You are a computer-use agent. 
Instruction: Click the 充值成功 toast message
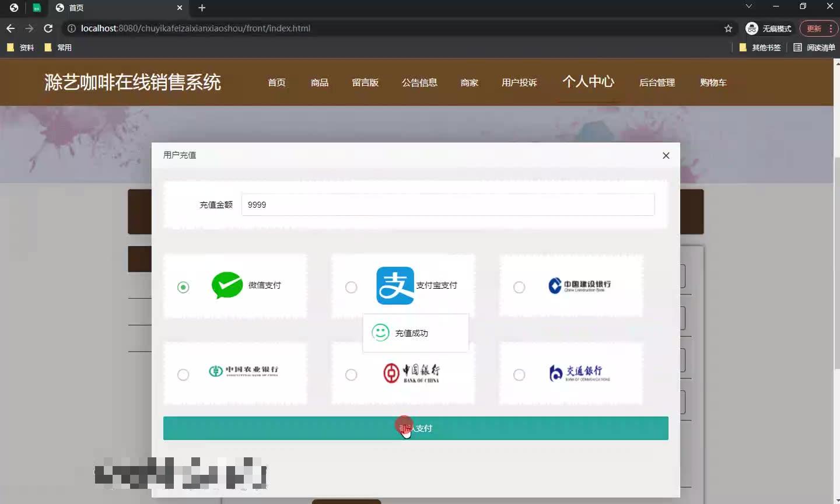tap(415, 333)
